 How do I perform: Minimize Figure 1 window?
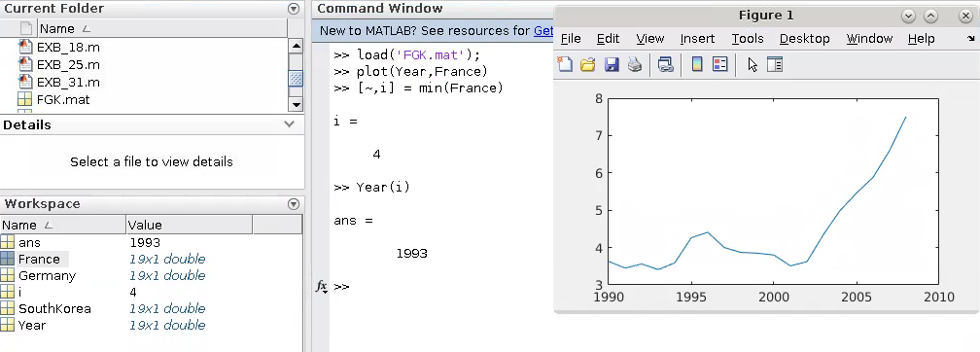tap(908, 17)
